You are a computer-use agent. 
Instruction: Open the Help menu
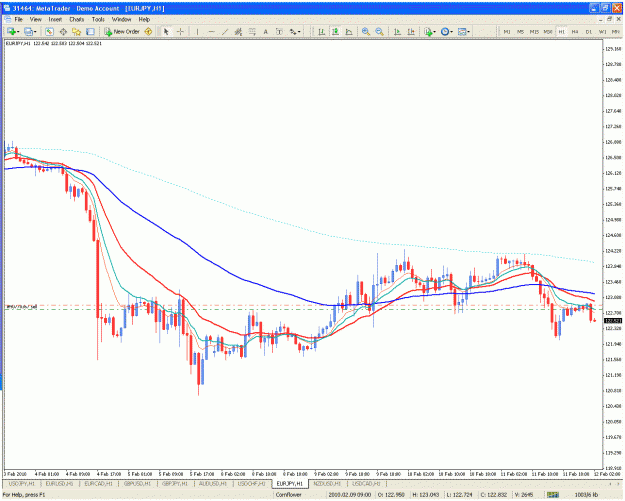144,19
